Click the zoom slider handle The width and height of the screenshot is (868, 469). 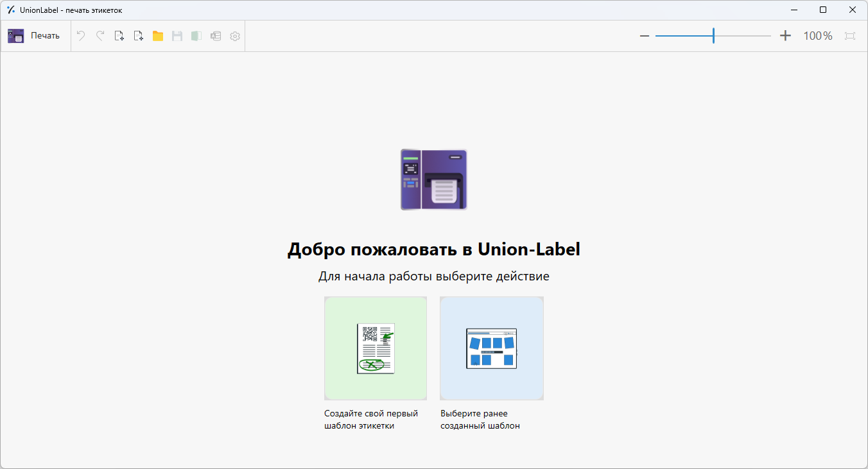(713, 36)
